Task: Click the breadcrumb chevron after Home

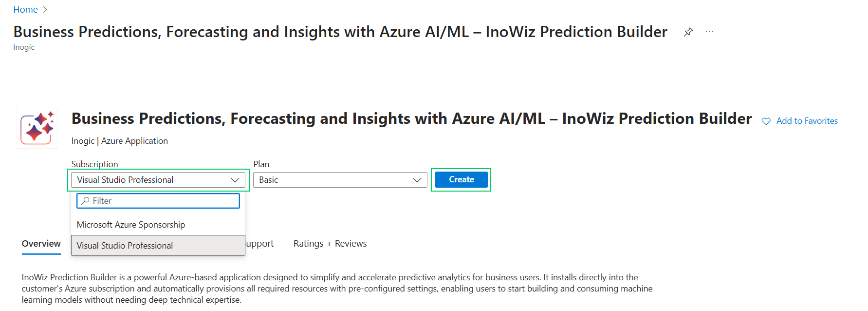Action: point(45,10)
